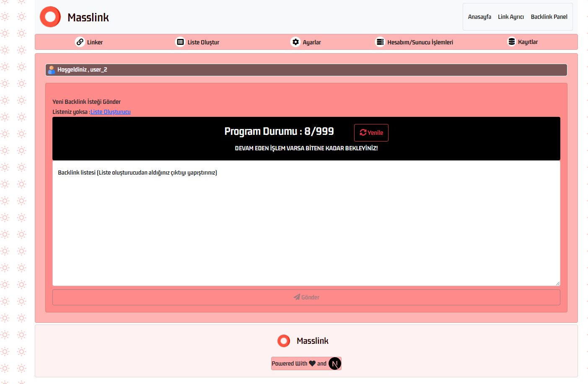Go to Backlink Panel in top navigation

[549, 17]
